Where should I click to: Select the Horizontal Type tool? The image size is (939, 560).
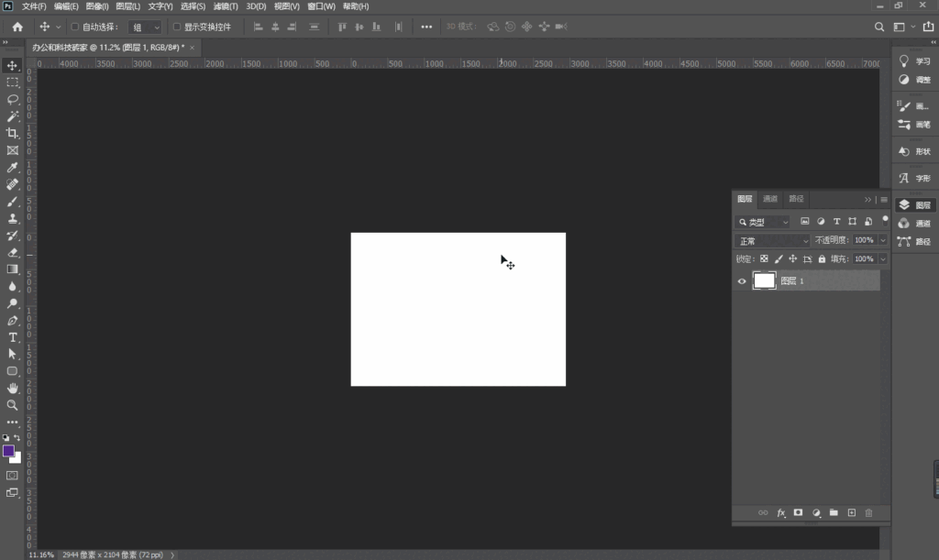[13, 337]
